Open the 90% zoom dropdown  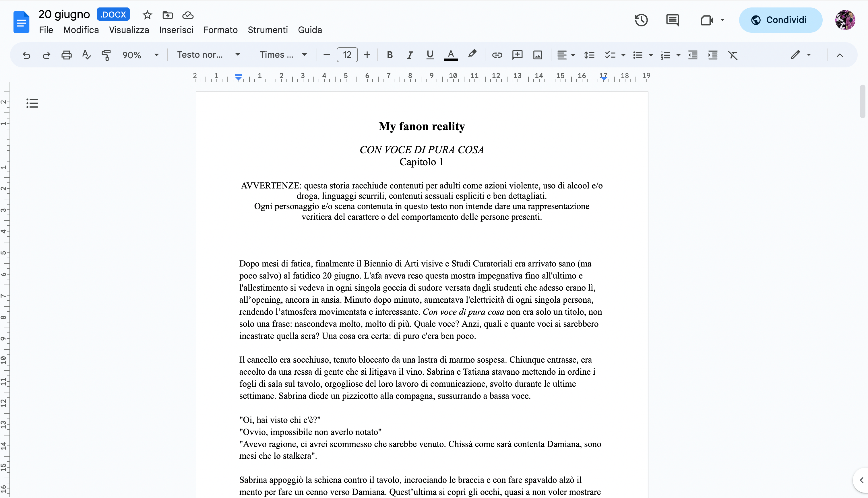tap(140, 55)
